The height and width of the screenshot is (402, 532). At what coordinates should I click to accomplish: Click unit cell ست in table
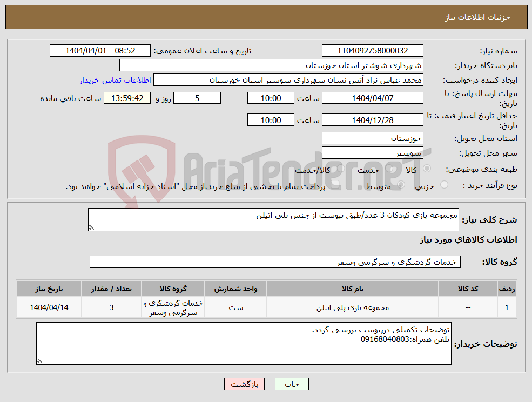point(236,307)
